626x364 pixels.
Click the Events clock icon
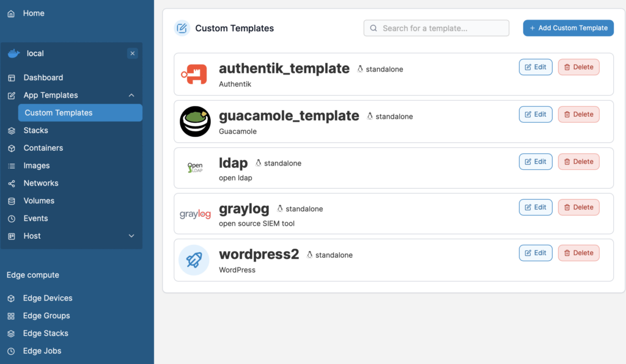(x=12, y=219)
